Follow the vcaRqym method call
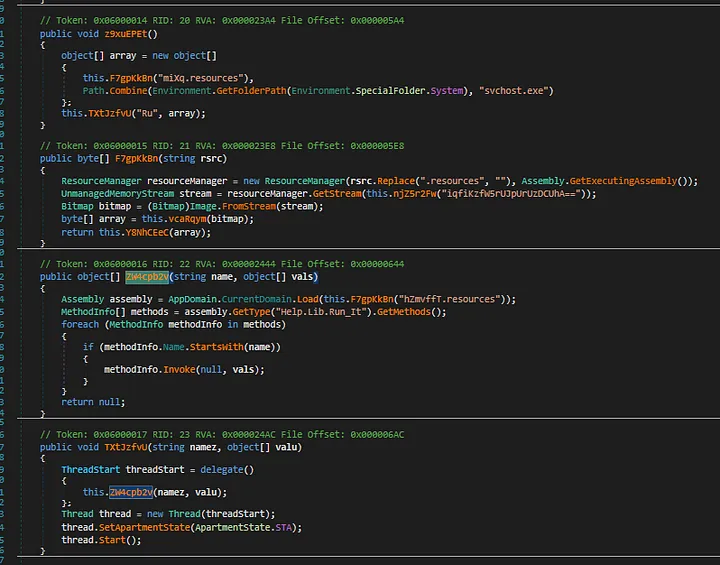Viewport: 720px width, 565px height. pos(185,219)
